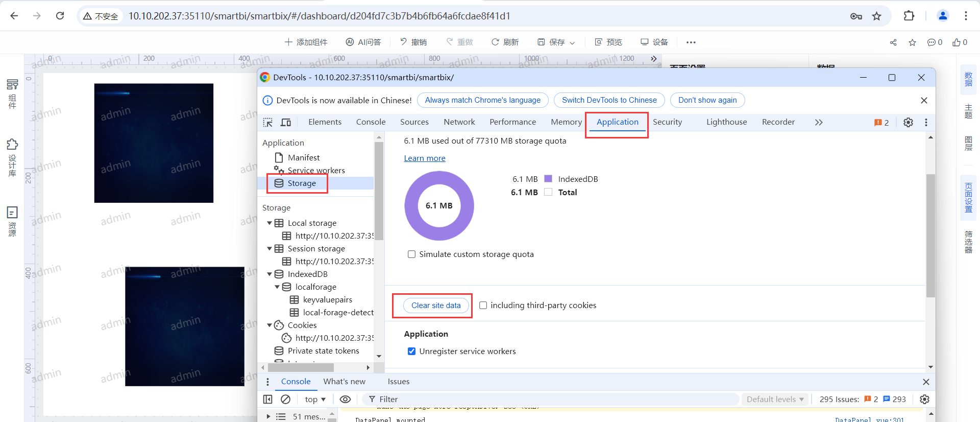Screen dimensions: 980x422
Task: Open DevTools customize three-dot menu
Action: 926,122
